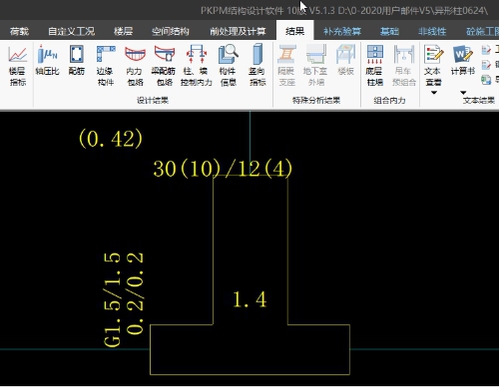Click the Excel export icon in 文本结果
This screenshot has width=500, height=387.
point(486,79)
